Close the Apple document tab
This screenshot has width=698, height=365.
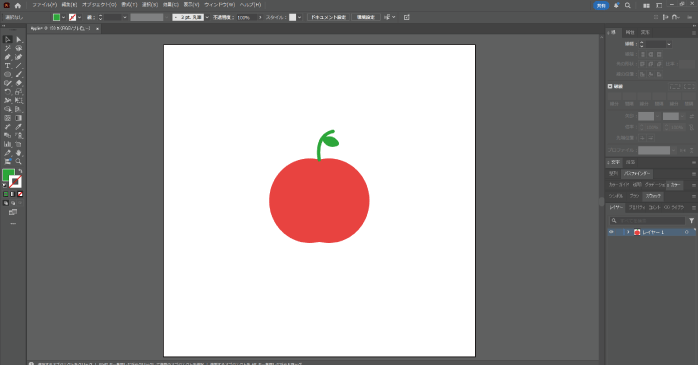click(97, 28)
